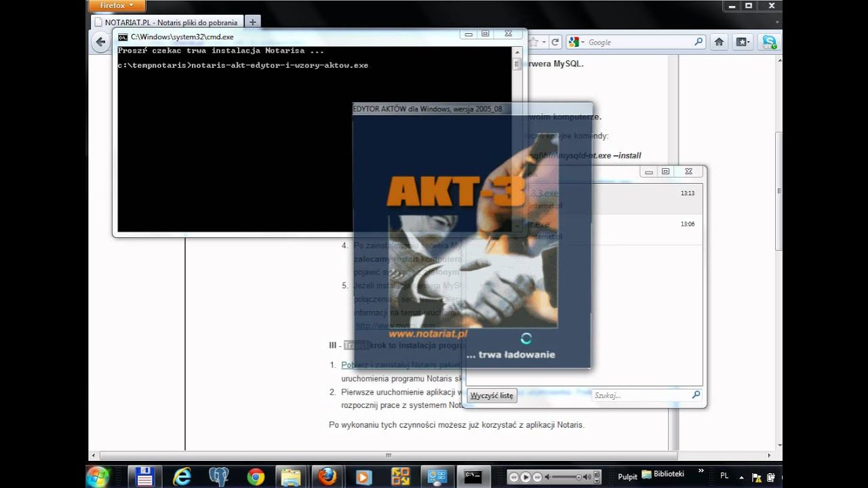The image size is (868, 488).
Task: Open the floppy disk taskbar icon
Action: pyautogui.click(x=144, y=476)
